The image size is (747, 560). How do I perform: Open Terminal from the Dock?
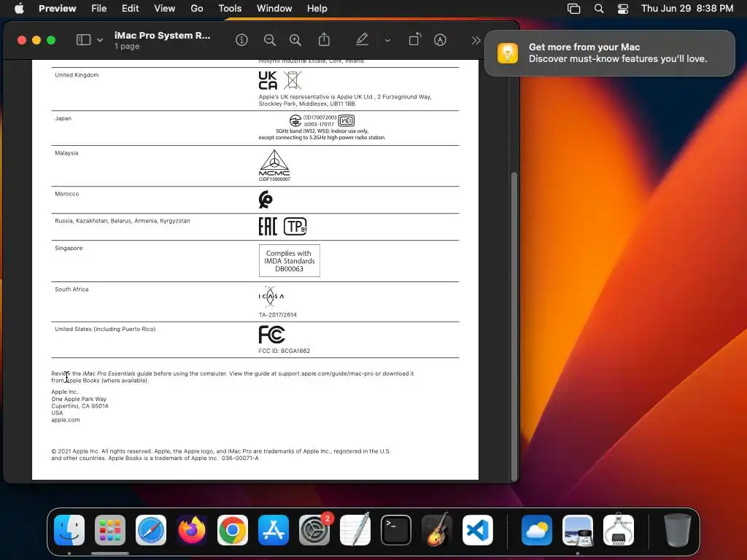pyautogui.click(x=396, y=530)
